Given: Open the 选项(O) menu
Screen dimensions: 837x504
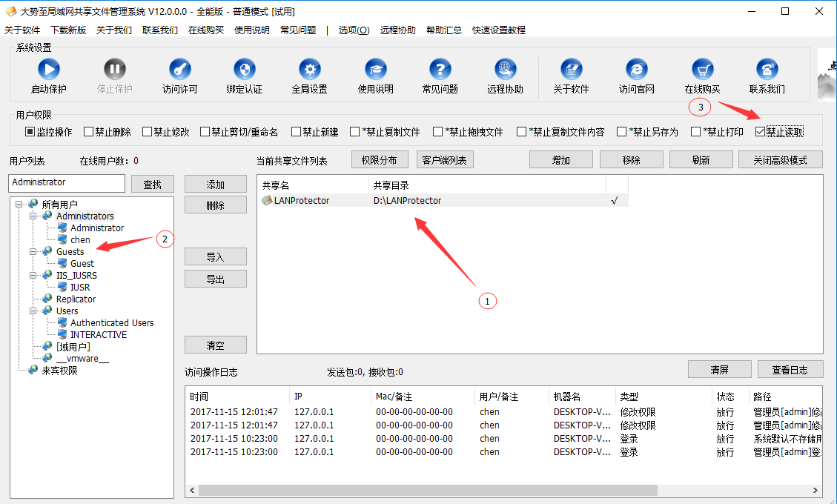Looking at the screenshot, I should click(x=354, y=30).
